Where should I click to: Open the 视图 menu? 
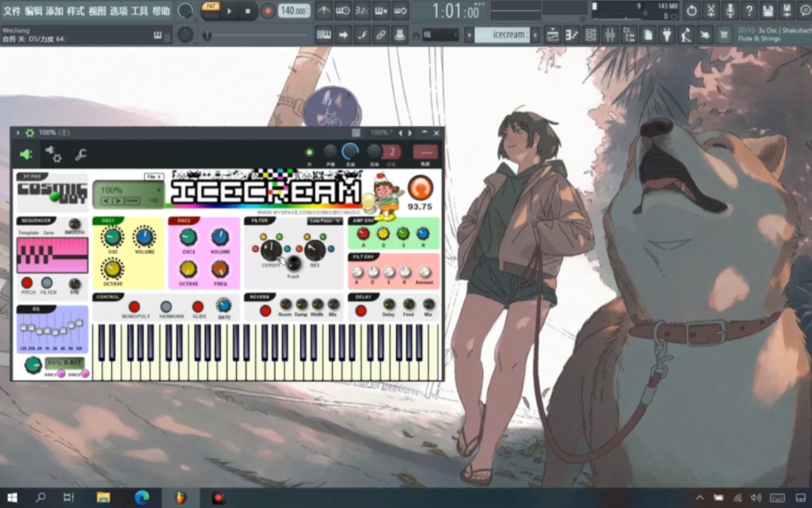(x=97, y=11)
